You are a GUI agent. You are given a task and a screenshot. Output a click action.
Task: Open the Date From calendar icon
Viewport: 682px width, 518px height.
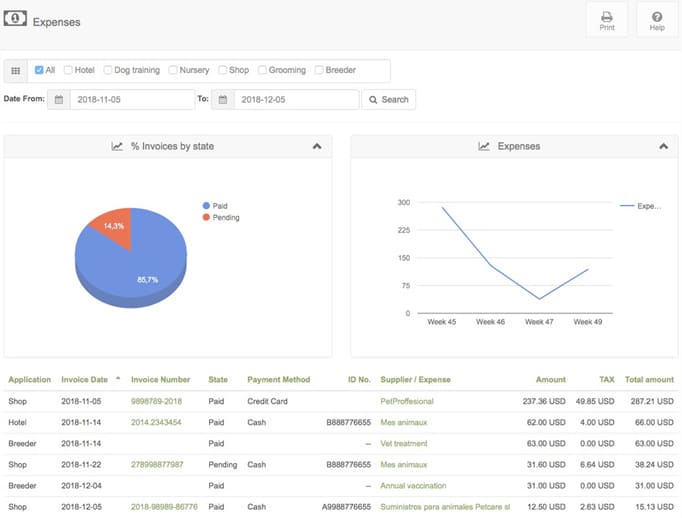click(x=59, y=100)
